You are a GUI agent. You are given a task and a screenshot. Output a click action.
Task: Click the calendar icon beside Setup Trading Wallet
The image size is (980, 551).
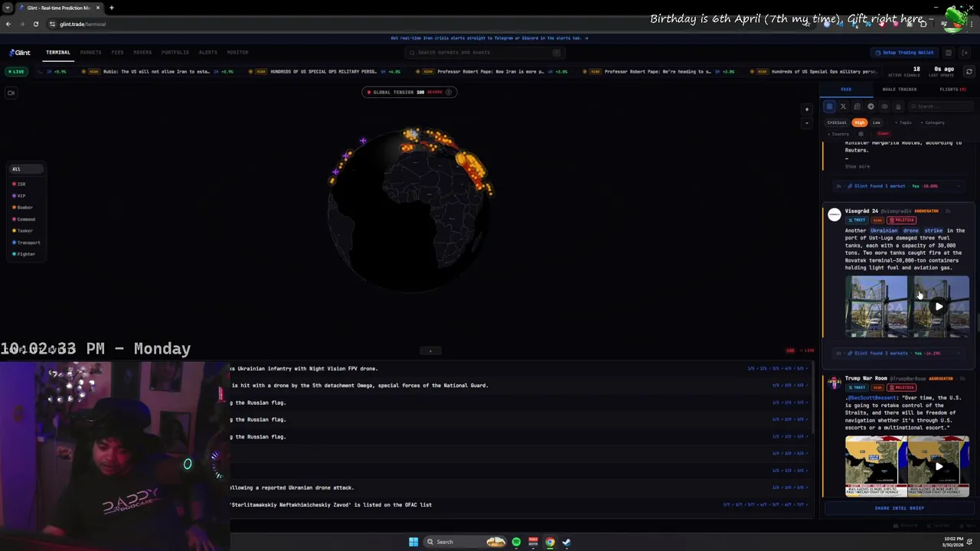[x=948, y=53]
